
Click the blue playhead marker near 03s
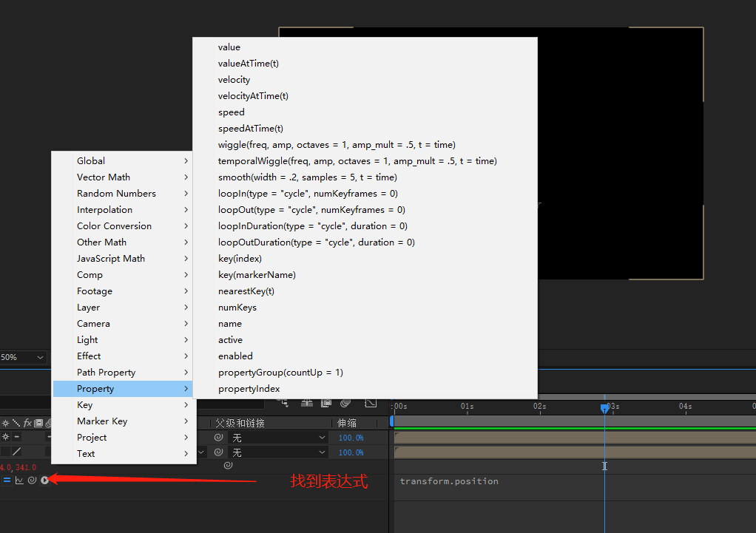[x=604, y=409]
